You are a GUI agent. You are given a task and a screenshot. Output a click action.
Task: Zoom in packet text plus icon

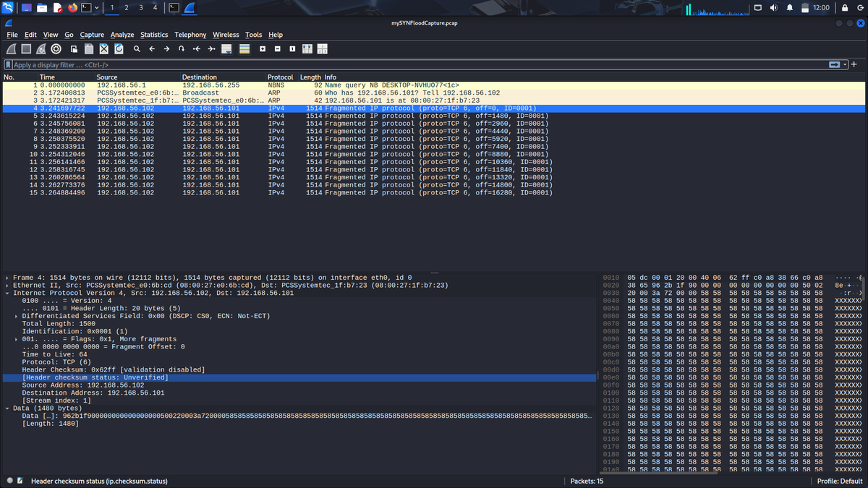coord(262,49)
